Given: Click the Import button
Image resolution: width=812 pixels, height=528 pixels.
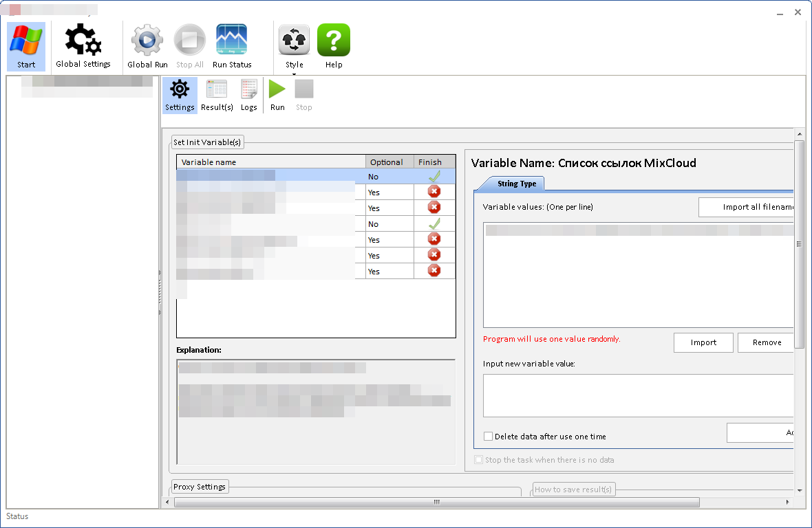Looking at the screenshot, I should point(703,342).
